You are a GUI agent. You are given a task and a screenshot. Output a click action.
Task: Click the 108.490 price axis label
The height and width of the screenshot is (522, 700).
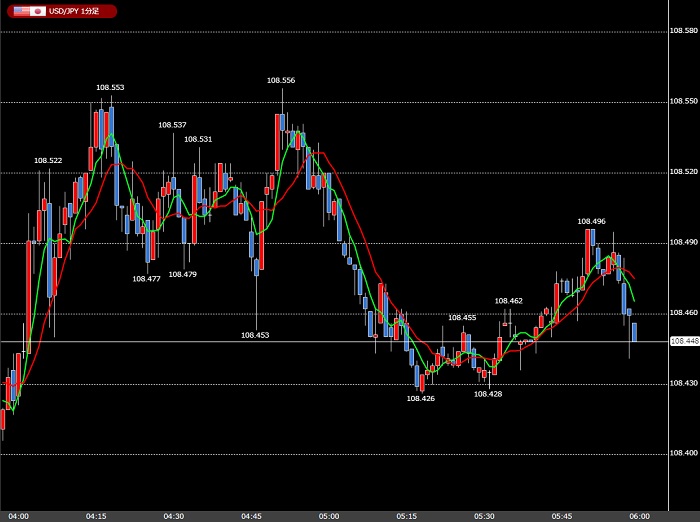[683, 242]
